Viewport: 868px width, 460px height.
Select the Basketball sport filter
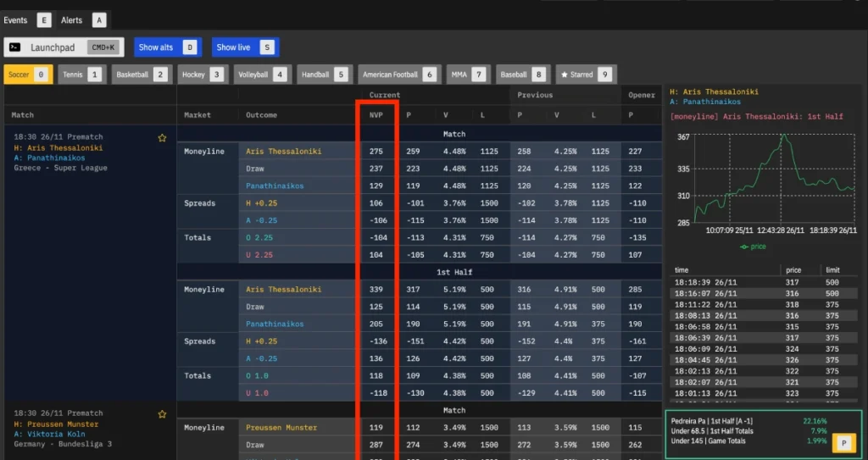click(x=141, y=75)
